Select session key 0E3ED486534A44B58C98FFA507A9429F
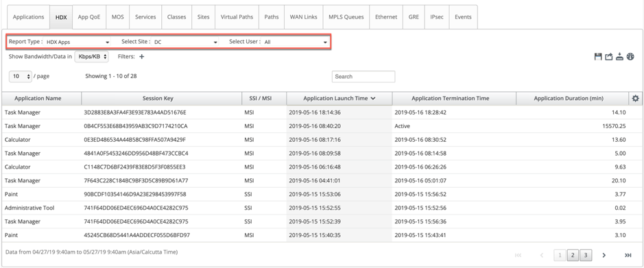 pyautogui.click(x=134, y=140)
